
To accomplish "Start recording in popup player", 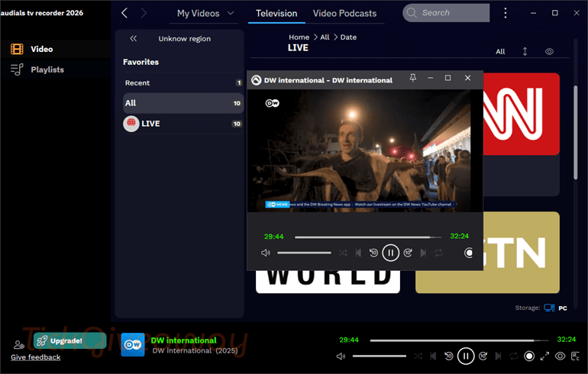I will click(x=468, y=253).
